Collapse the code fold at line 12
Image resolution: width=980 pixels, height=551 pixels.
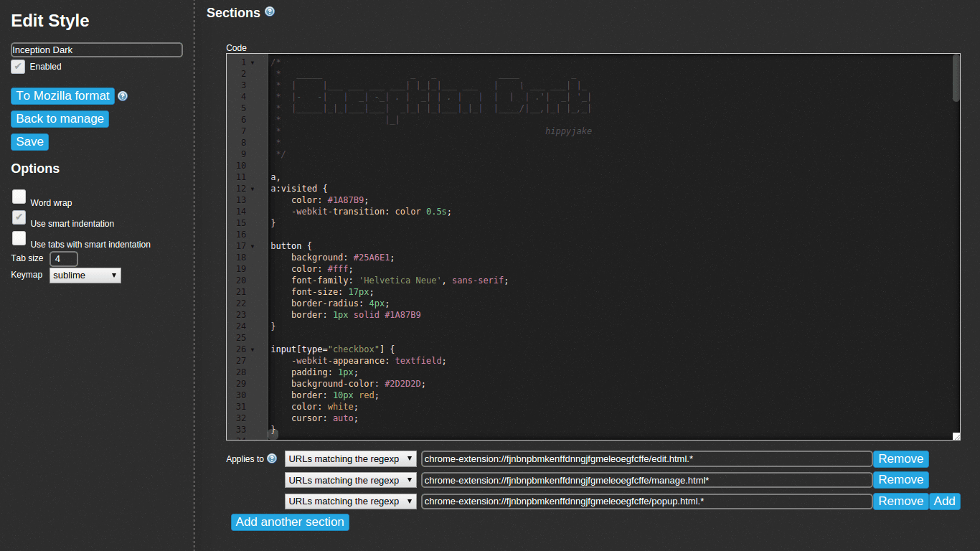pyautogui.click(x=253, y=189)
